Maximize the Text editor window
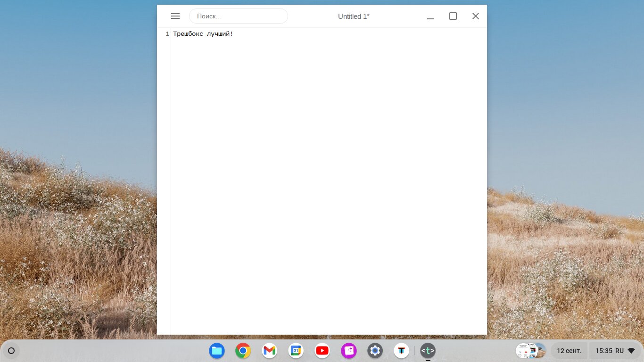644x362 pixels. click(x=453, y=16)
